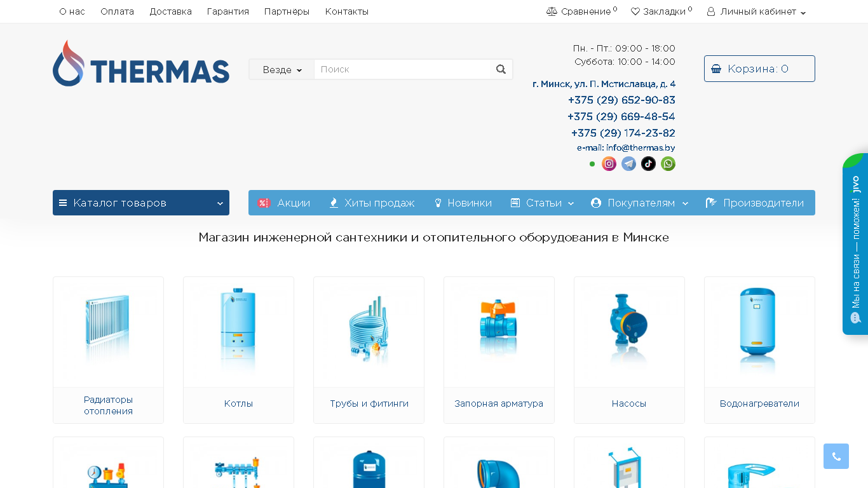The image size is (868, 488).
Task: Open the Контакты page
Action: [x=346, y=11]
